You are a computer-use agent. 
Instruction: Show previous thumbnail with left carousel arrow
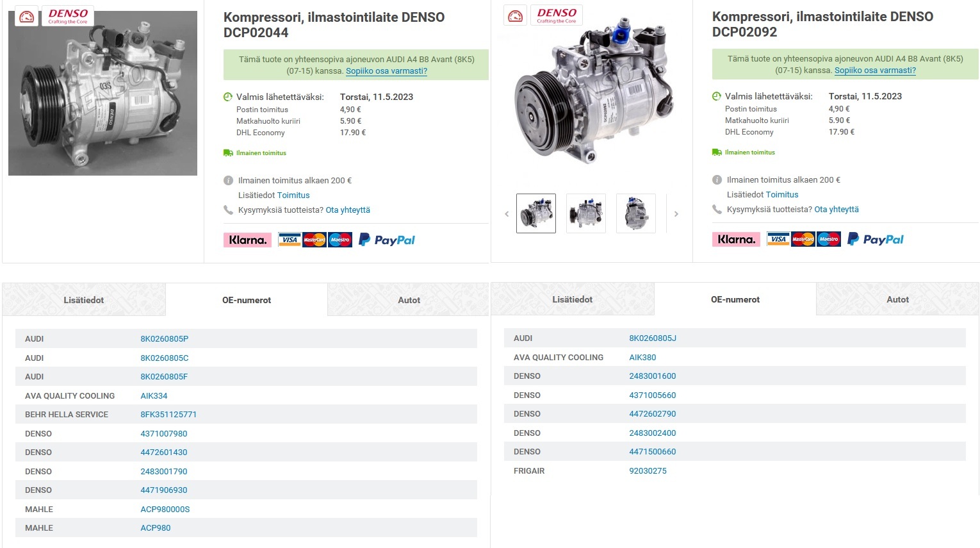[507, 214]
